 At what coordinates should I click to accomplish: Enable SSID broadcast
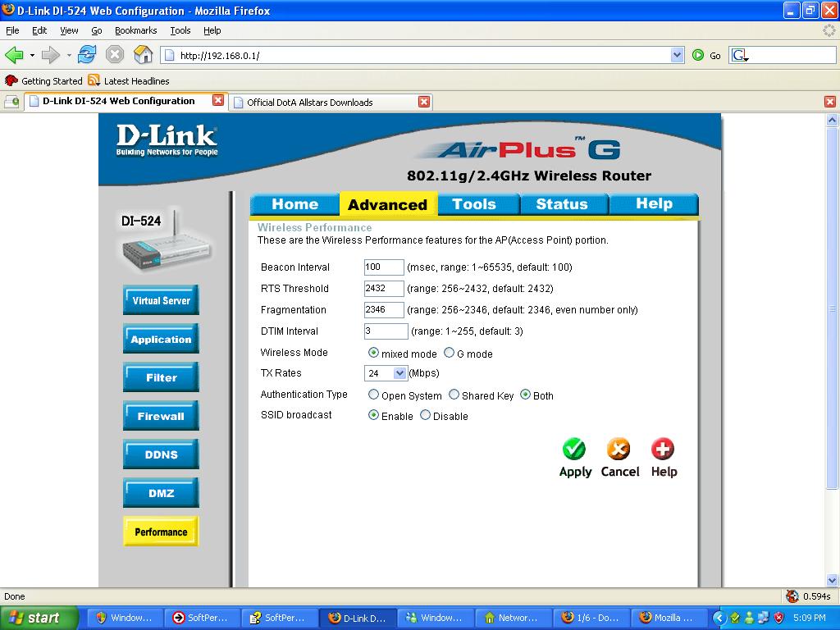coord(373,415)
